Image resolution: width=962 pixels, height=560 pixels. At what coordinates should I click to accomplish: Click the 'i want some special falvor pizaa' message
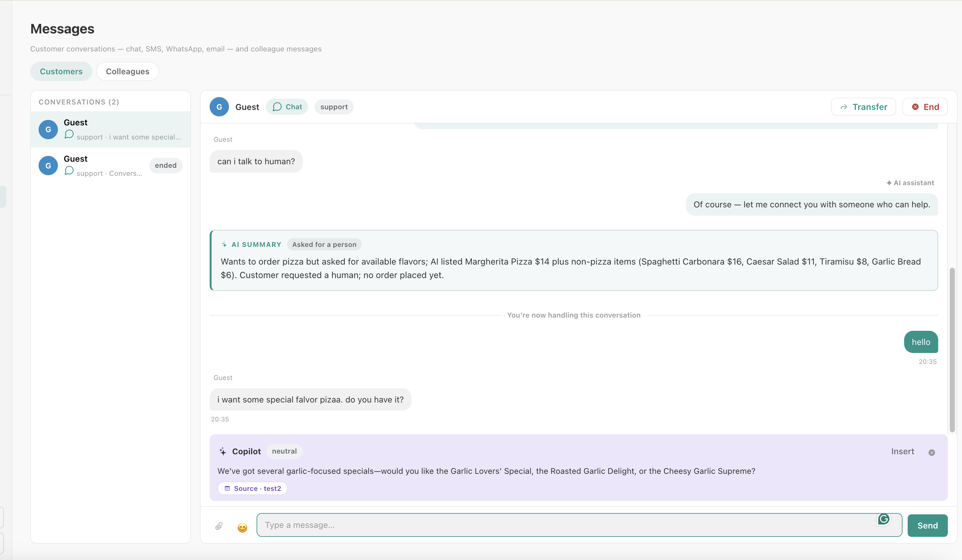310,400
